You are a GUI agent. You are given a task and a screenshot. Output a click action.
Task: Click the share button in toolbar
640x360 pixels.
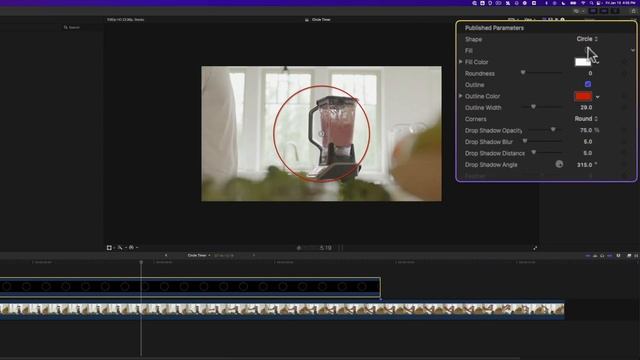[633, 11]
